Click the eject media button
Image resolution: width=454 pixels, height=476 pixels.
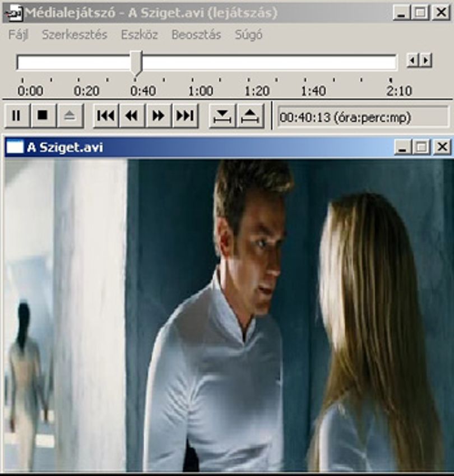pyautogui.click(x=70, y=115)
